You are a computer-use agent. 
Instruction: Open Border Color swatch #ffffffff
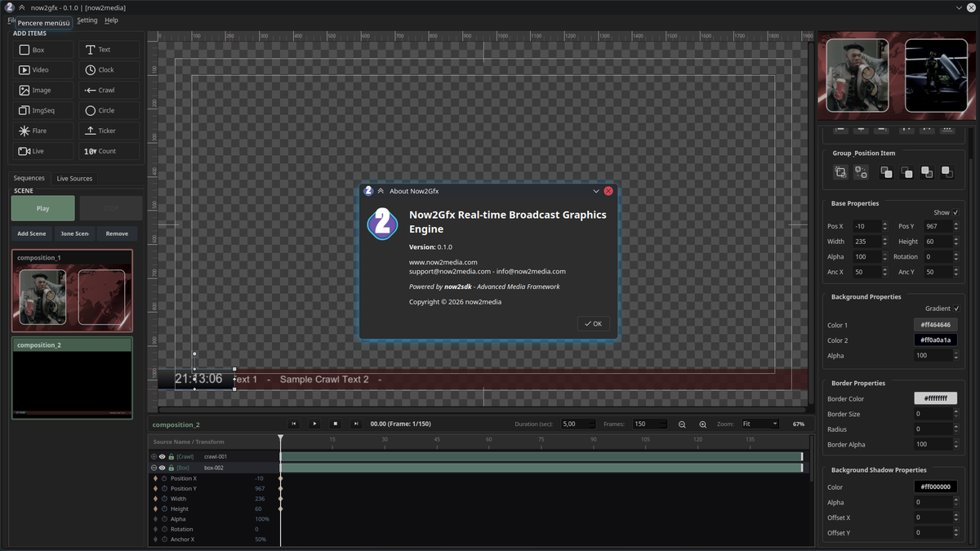(935, 399)
